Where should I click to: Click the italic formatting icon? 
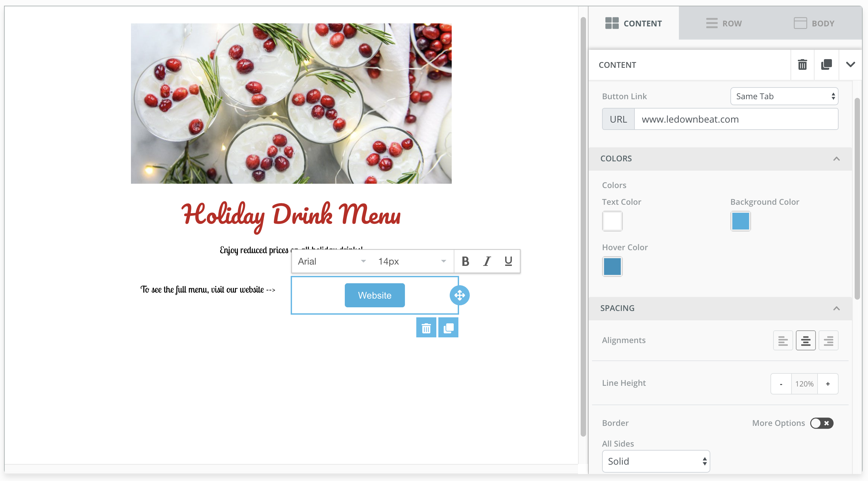[x=486, y=261]
